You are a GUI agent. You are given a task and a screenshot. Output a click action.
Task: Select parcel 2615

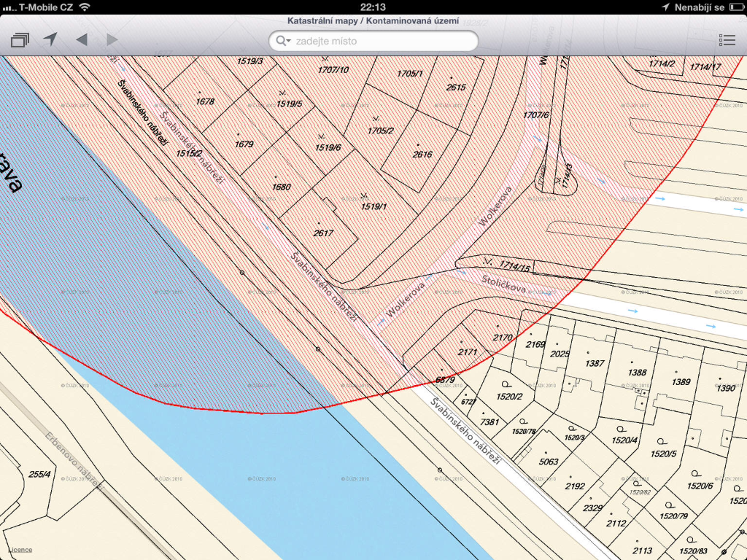[x=456, y=87]
